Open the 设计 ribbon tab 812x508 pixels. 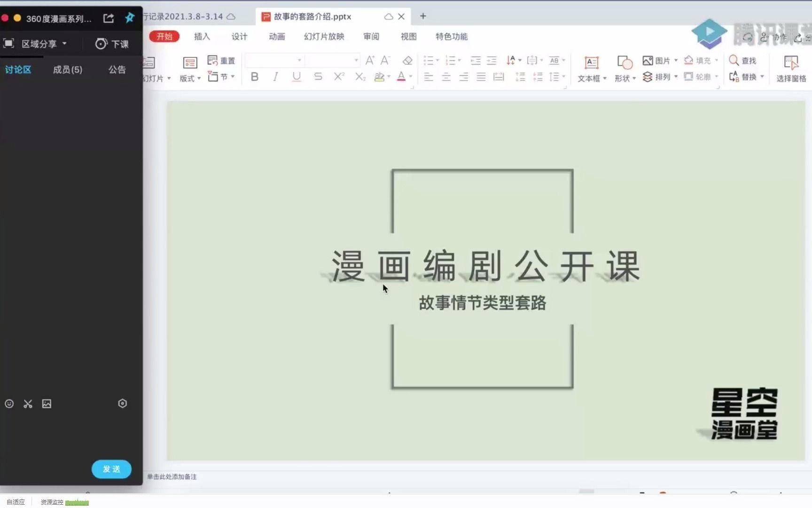[239, 36]
